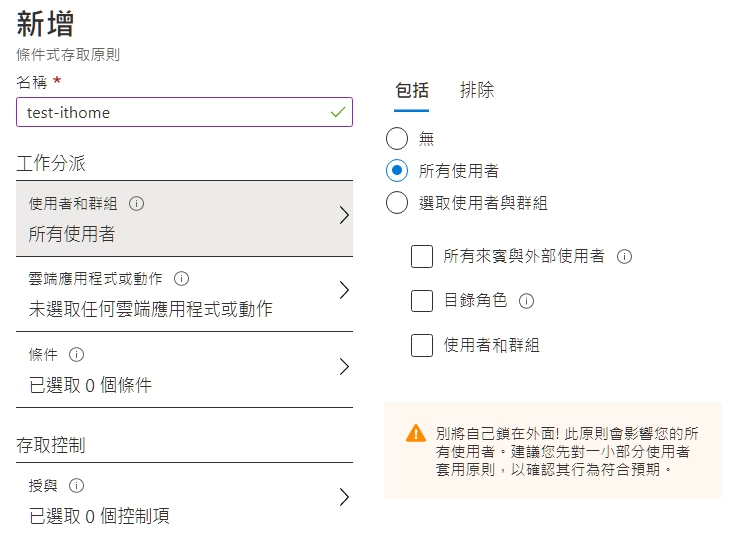Viewport: 737px width, 536px height.
Task: Click info icon next to 雲端應用程式或動作
Action: (x=181, y=278)
